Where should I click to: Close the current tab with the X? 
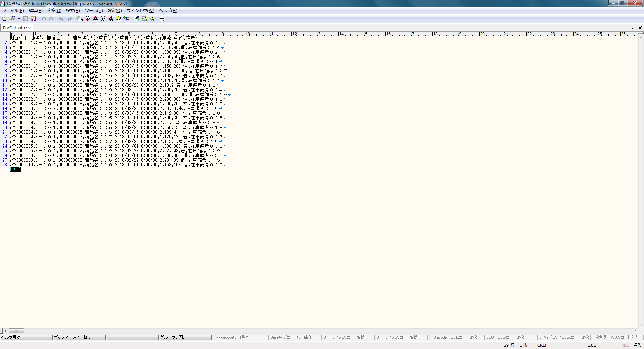(640, 28)
